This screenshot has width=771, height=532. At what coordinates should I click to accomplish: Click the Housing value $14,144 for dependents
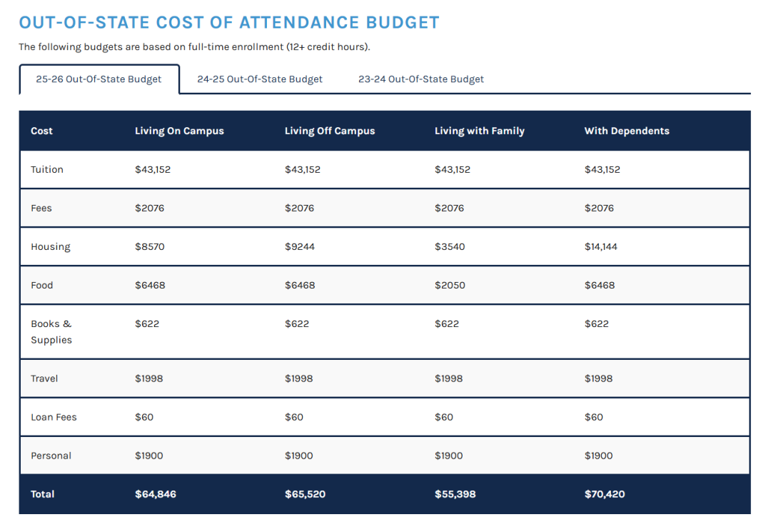(x=600, y=247)
